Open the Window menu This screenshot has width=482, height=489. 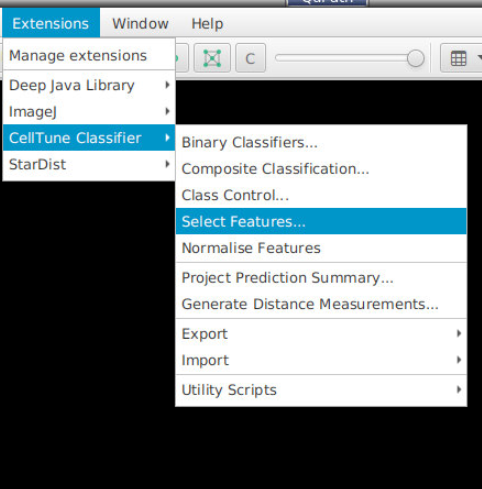140,23
